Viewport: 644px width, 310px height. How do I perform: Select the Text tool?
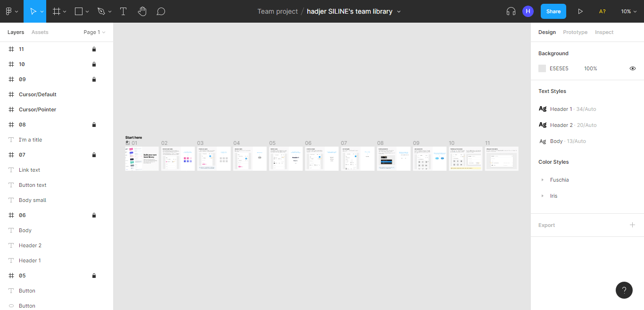tap(123, 11)
